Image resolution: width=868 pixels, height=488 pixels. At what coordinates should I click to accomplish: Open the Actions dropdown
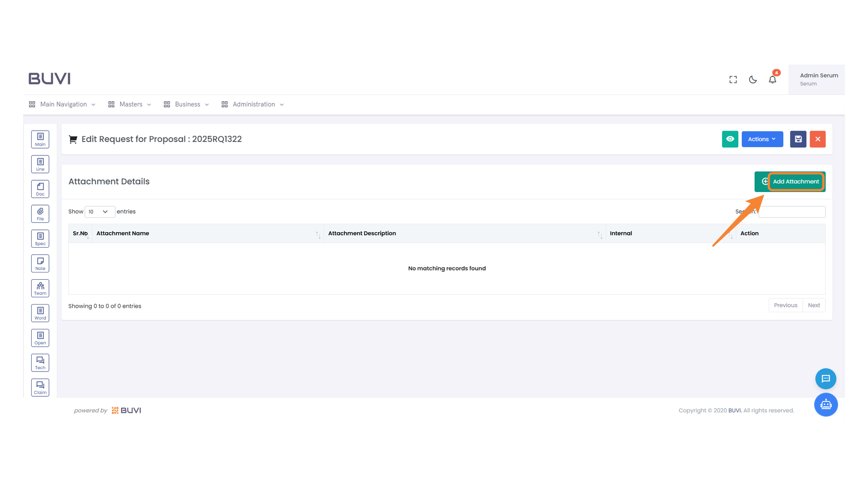[x=762, y=139]
